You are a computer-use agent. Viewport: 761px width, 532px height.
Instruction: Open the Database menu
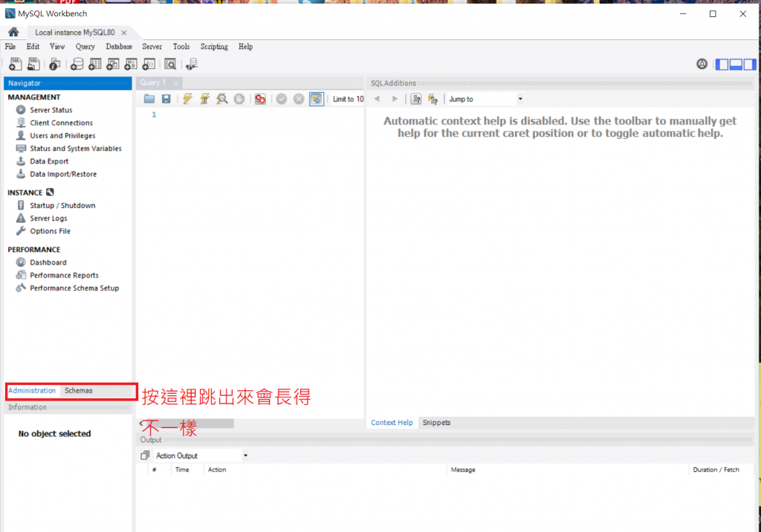point(119,47)
